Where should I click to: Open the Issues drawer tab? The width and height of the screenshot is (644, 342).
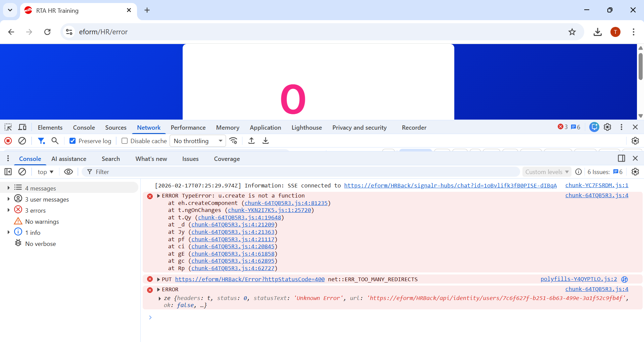click(x=190, y=159)
